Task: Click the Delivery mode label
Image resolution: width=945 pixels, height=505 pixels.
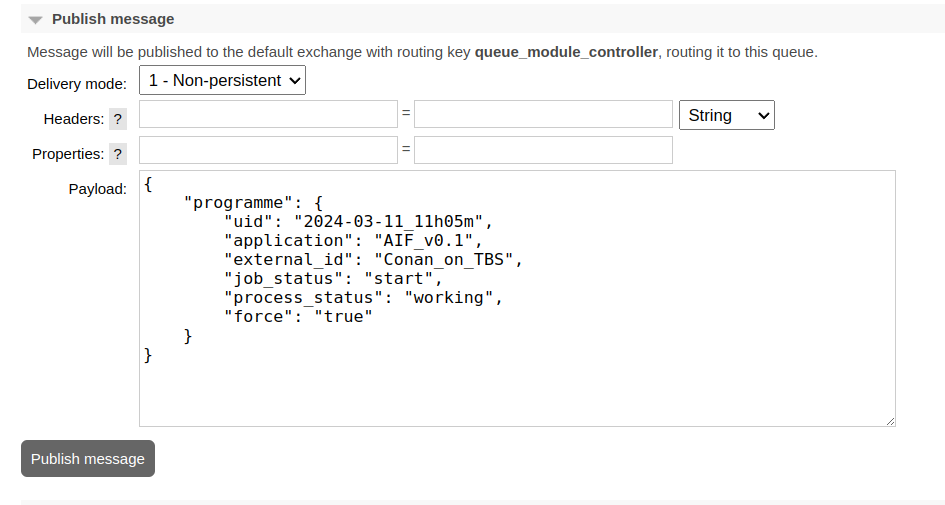Action: click(x=77, y=84)
